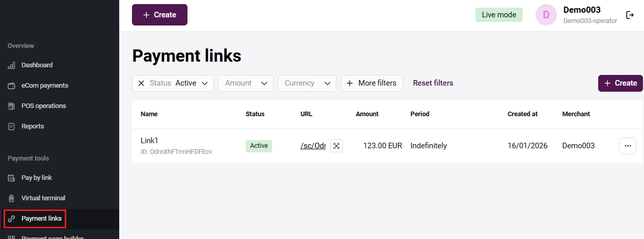Click the top-left Create button
Image resolution: width=644 pixels, height=239 pixels.
159,15
